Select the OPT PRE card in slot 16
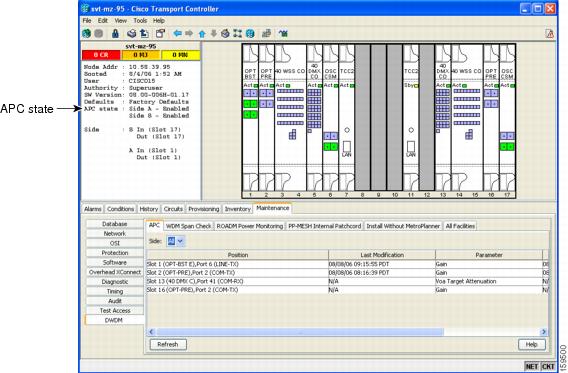 491,117
